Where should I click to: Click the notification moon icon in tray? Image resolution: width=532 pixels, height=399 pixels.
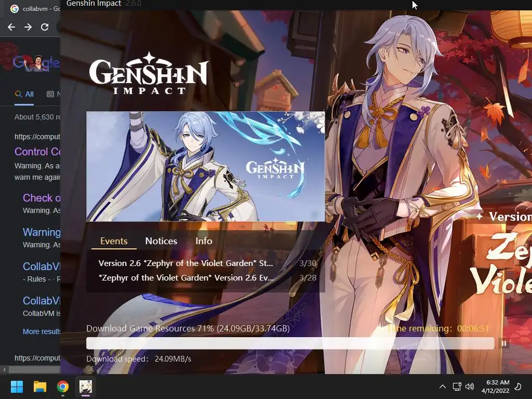pyautogui.click(x=518, y=387)
